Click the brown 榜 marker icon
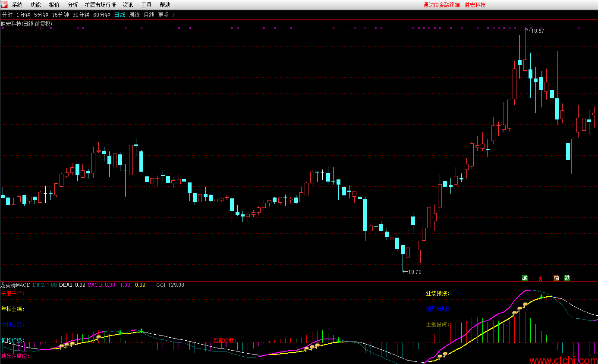This screenshot has width=598, height=364. coord(556,278)
